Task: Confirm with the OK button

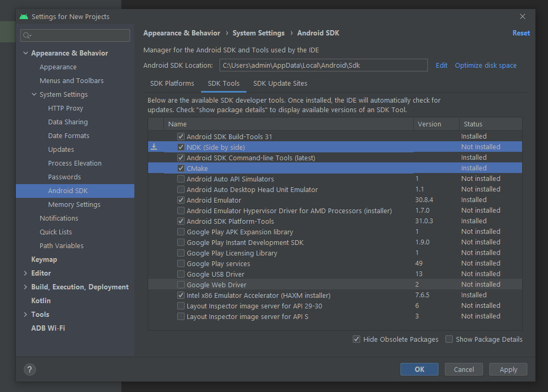Action: (x=419, y=369)
